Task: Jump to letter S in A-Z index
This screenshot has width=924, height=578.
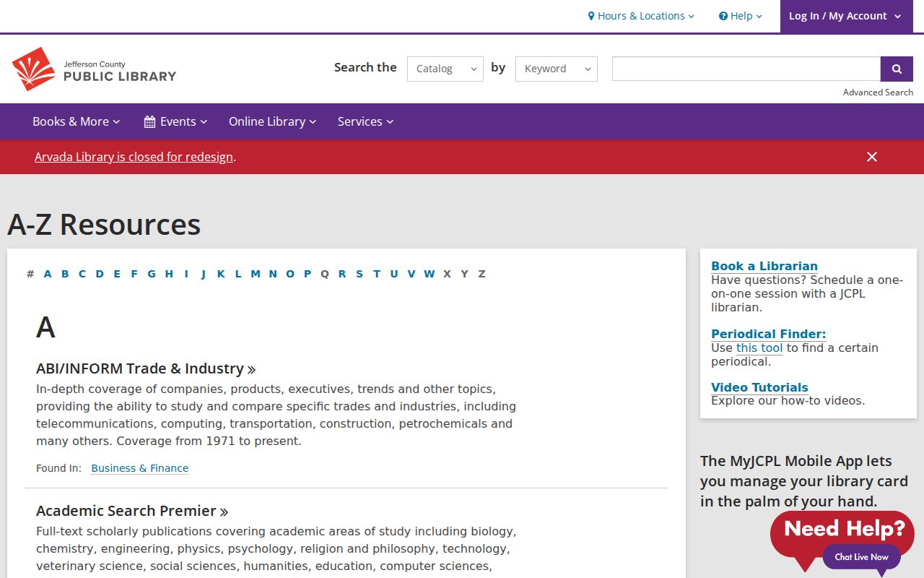Action: click(x=359, y=274)
